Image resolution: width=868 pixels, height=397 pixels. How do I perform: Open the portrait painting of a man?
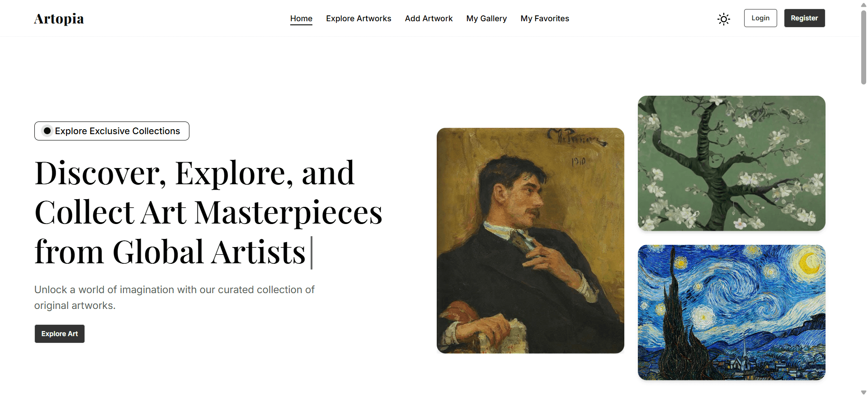[530, 240]
